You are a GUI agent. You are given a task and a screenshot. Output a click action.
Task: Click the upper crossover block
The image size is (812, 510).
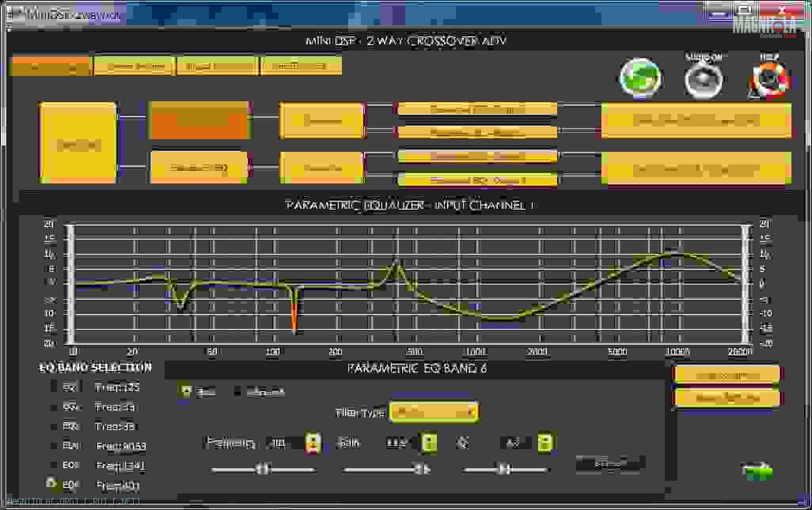(x=322, y=120)
